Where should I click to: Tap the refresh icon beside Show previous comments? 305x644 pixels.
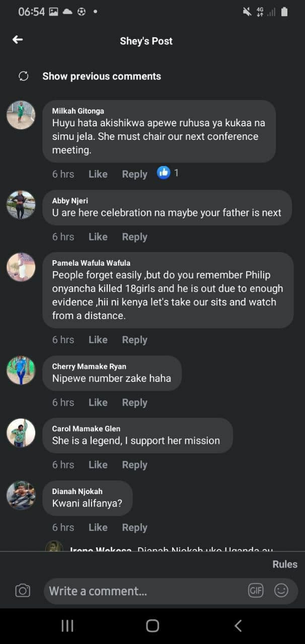point(23,76)
